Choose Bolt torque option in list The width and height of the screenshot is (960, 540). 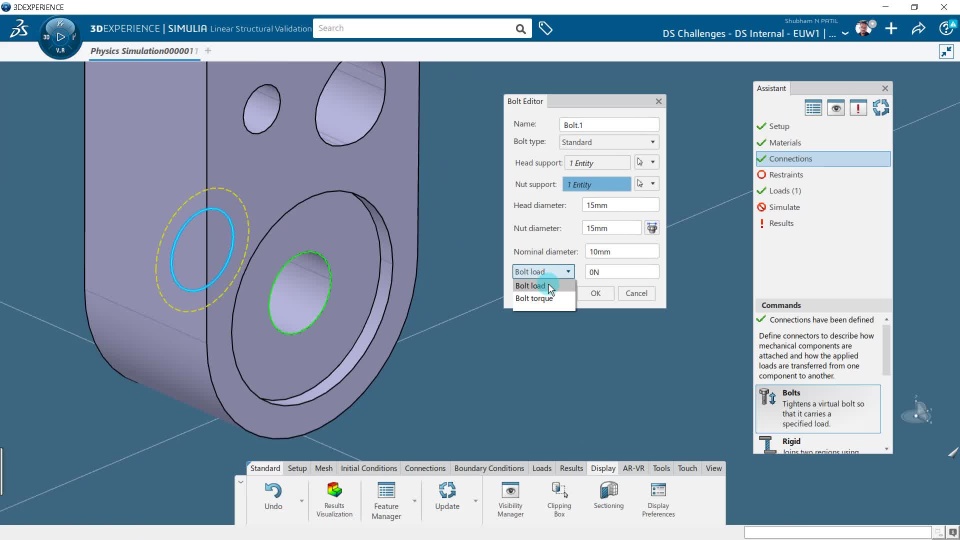(x=544, y=298)
